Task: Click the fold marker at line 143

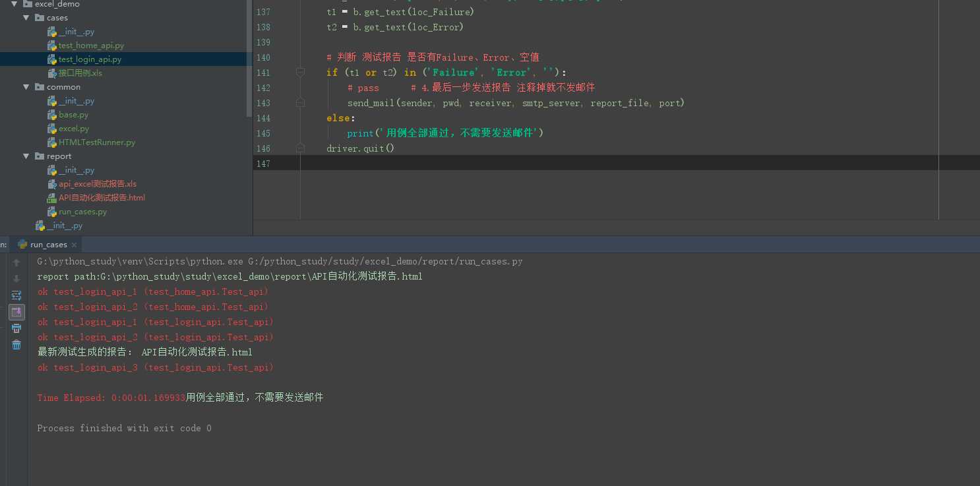Action: [x=300, y=103]
